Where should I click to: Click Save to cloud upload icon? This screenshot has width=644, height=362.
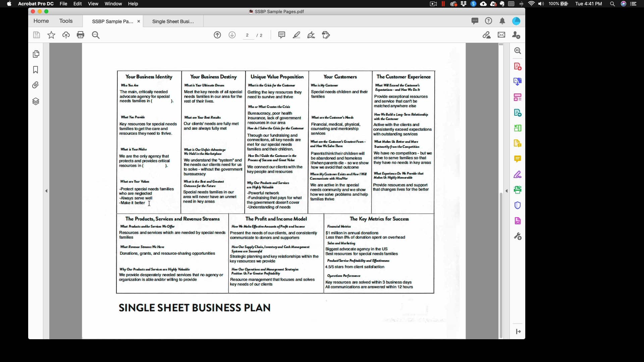66,35
